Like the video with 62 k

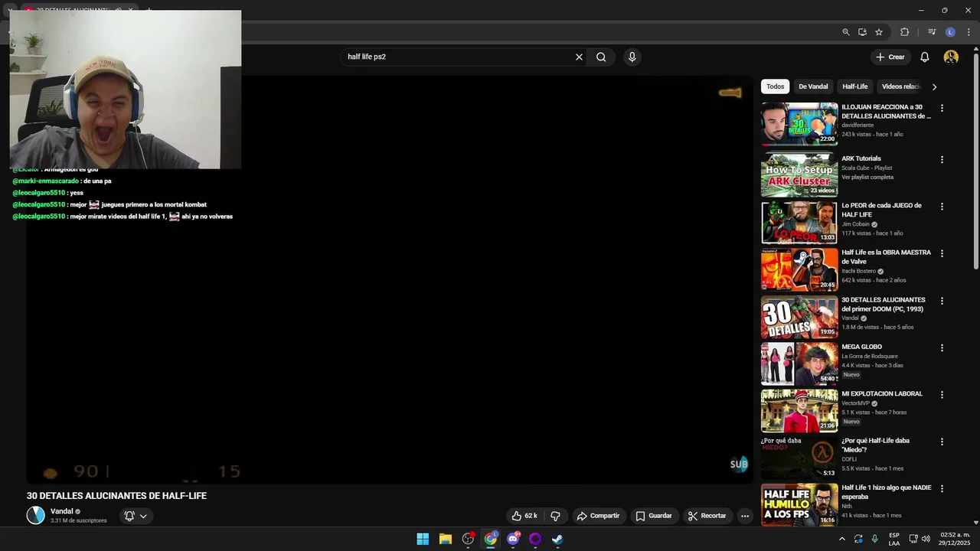(524, 516)
